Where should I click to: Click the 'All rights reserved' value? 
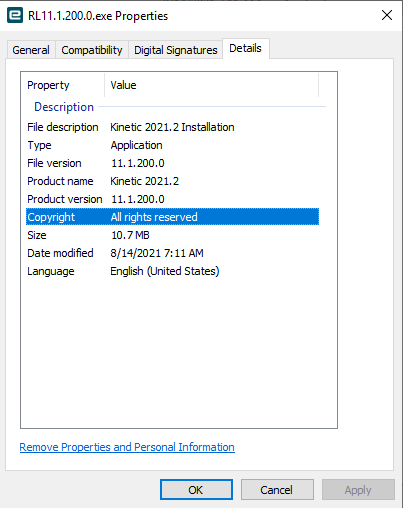(154, 217)
